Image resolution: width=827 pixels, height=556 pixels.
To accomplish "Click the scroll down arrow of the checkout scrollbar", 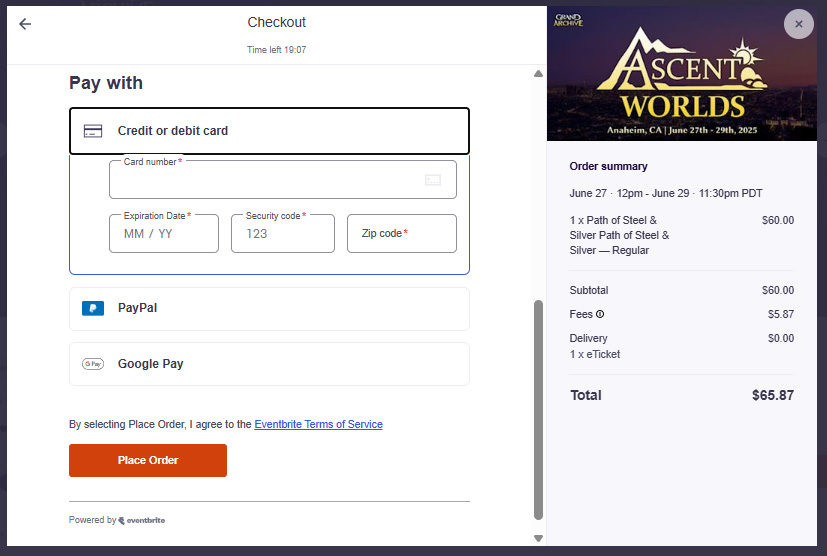I will click(x=538, y=538).
